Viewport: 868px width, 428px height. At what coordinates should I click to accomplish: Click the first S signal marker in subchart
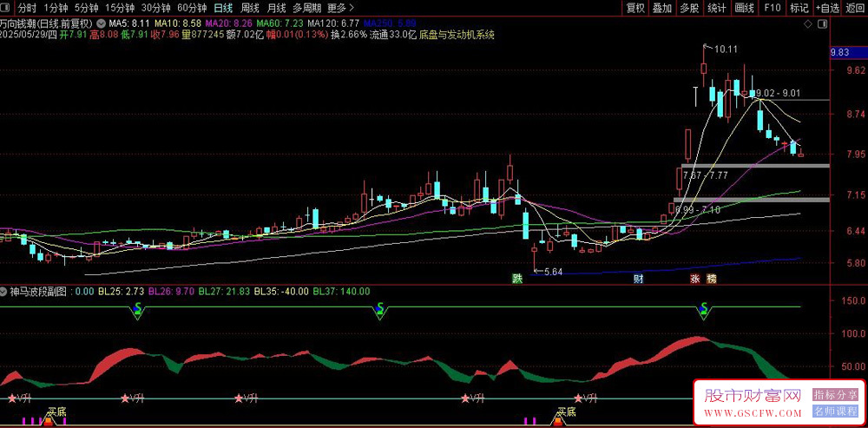coord(137,310)
